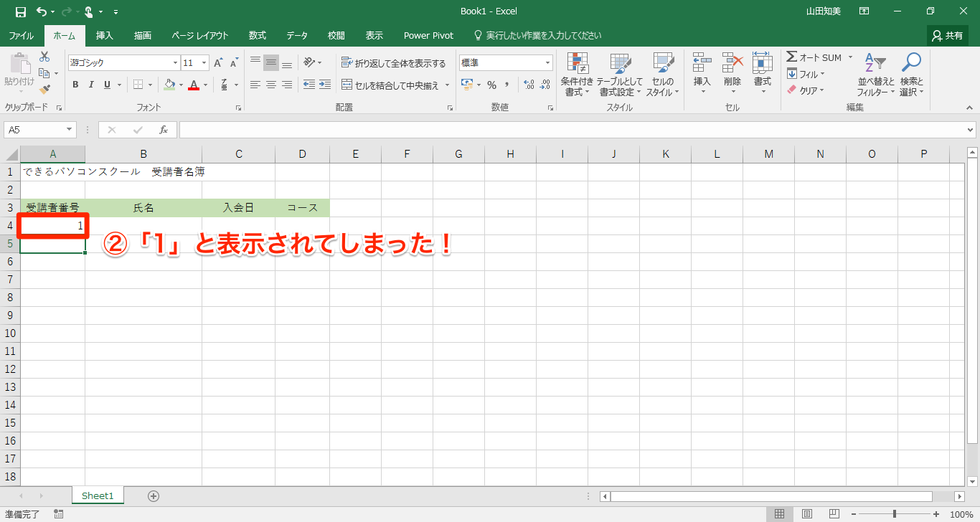Image resolution: width=980 pixels, height=522 pixels.
Task: Switch to the 挿入 tab
Action: pyautogui.click(x=105, y=35)
